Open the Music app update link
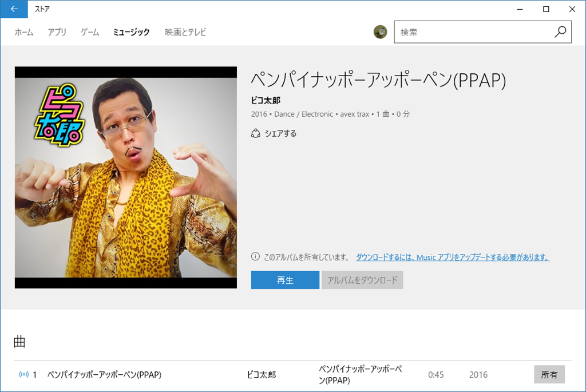The height and width of the screenshot is (392, 586). click(x=453, y=257)
